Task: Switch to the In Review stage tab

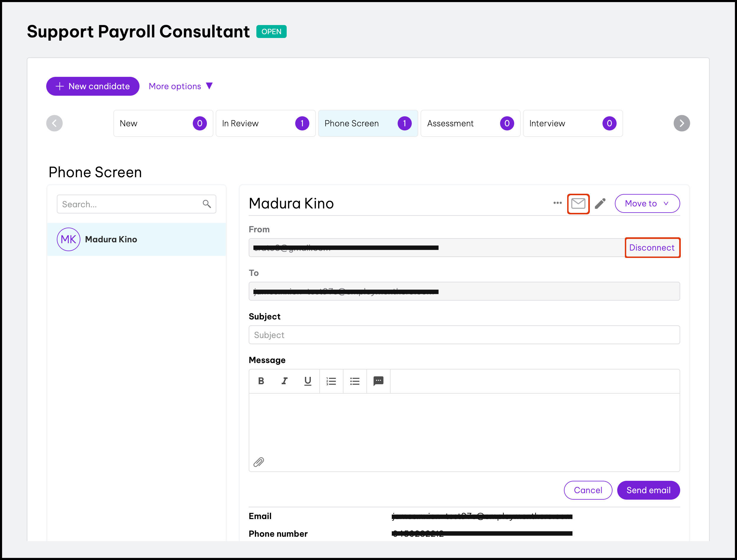Action: [265, 123]
